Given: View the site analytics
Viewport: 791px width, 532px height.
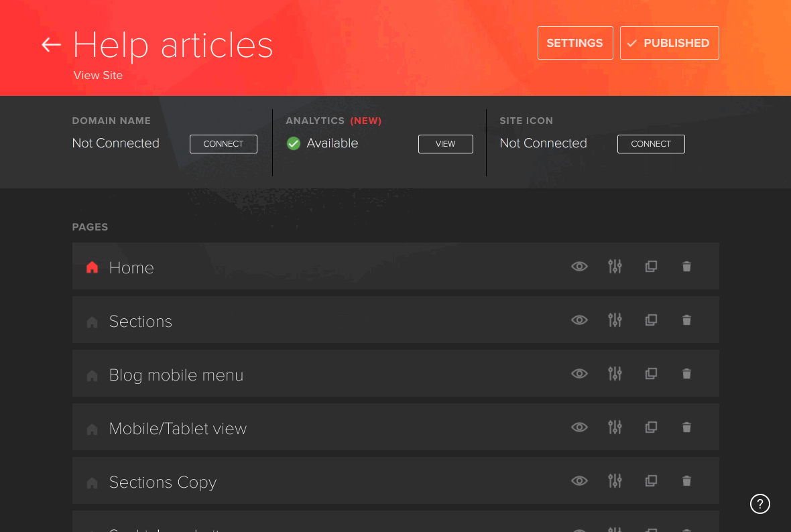Looking at the screenshot, I should coord(445,144).
